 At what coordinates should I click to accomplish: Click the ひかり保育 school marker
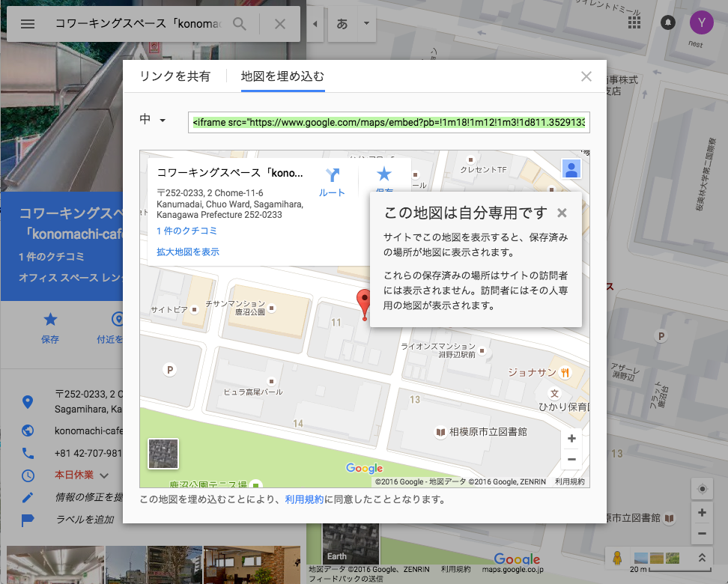click(x=554, y=394)
